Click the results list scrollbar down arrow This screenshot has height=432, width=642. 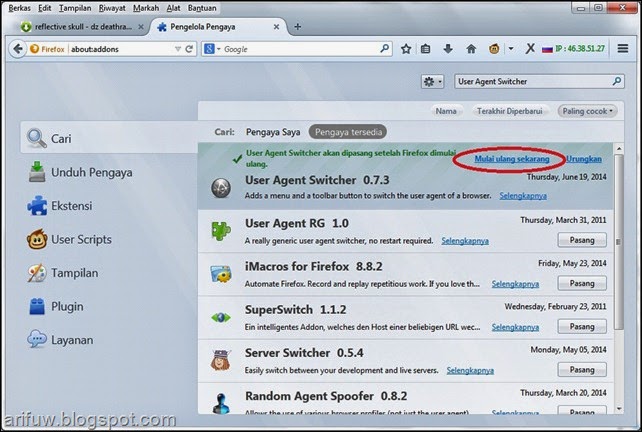pyautogui.click(x=619, y=408)
